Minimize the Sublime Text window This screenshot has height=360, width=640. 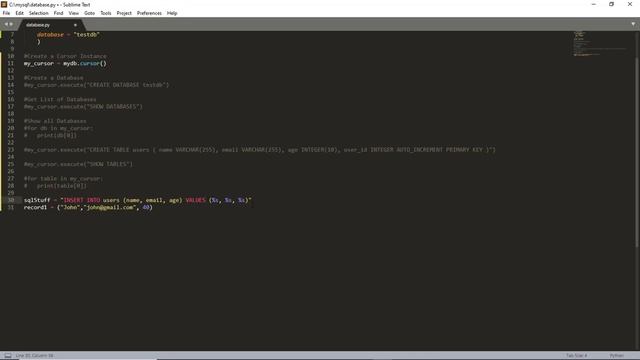593,4
